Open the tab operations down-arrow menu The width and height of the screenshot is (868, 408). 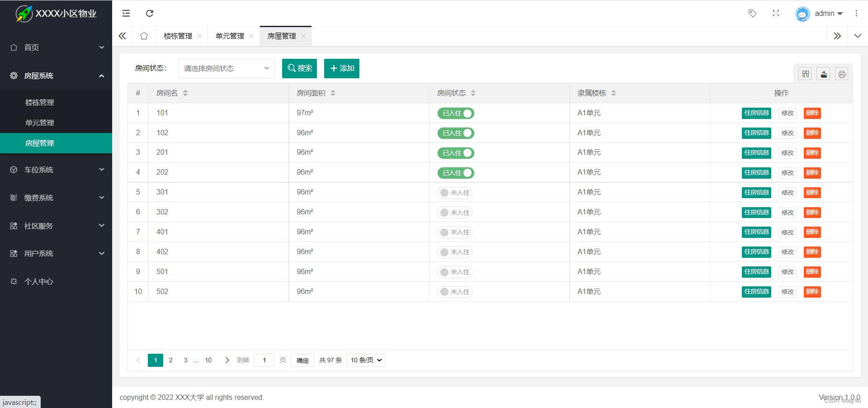[858, 36]
